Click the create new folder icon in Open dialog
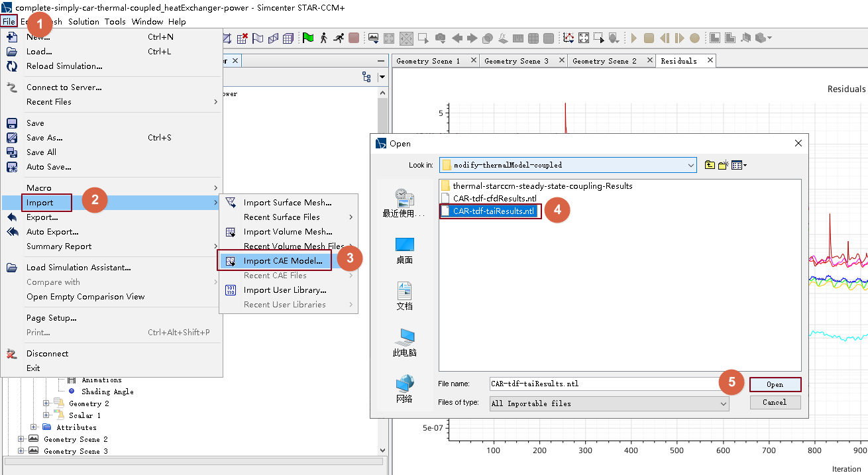 pos(724,165)
